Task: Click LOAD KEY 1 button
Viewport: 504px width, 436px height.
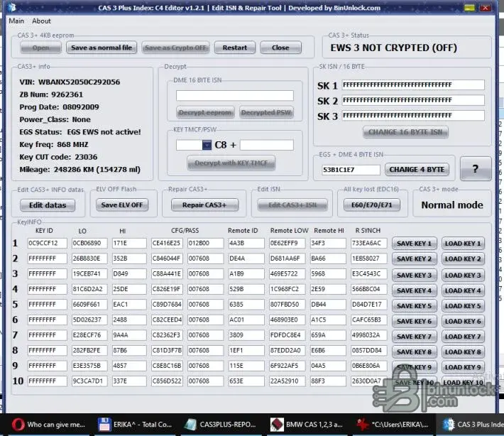Action: [463, 244]
